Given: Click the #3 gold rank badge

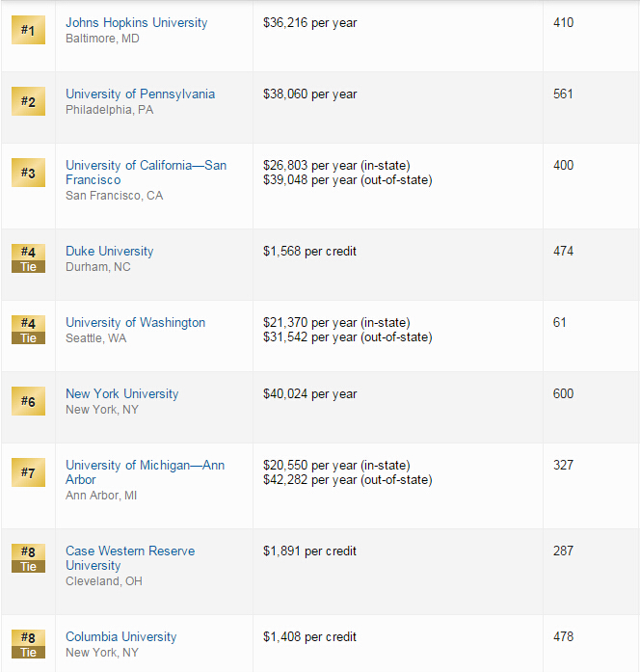Looking at the screenshot, I should (x=28, y=173).
